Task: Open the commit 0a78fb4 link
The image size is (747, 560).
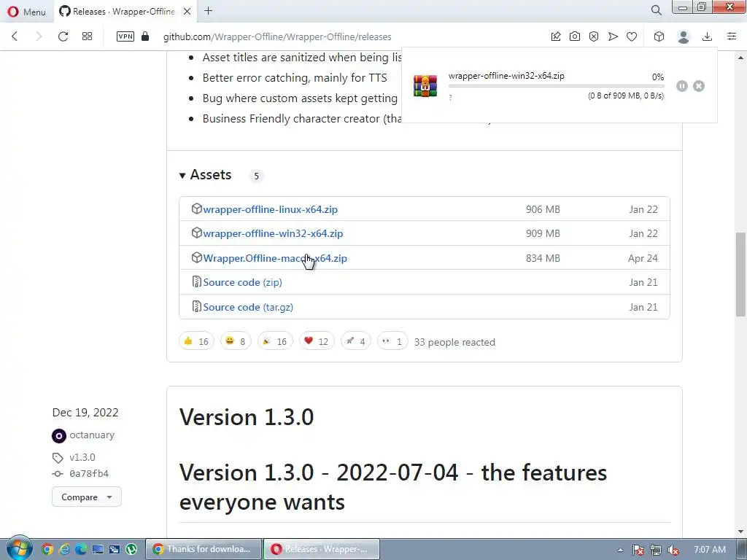Action: tap(88, 473)
